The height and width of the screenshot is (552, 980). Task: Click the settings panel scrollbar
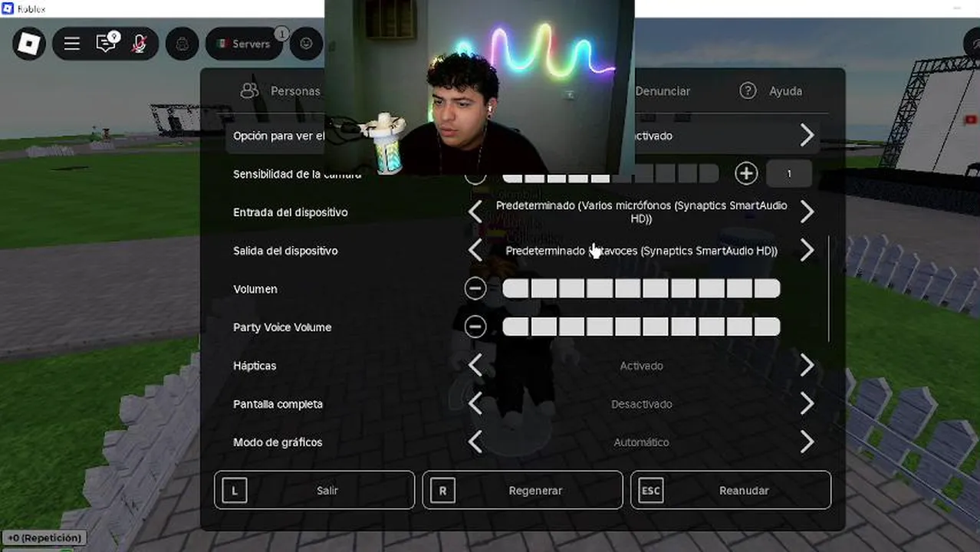[x=829, y=289]
